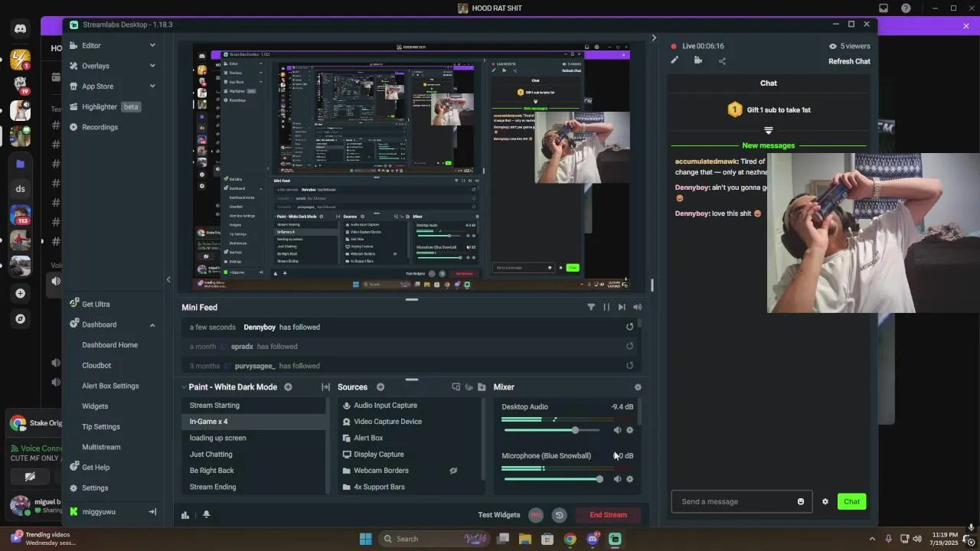The width and height of the screenshot is (980, 551).
Task: Click the End Stream button
Action: tap(608, 515)
